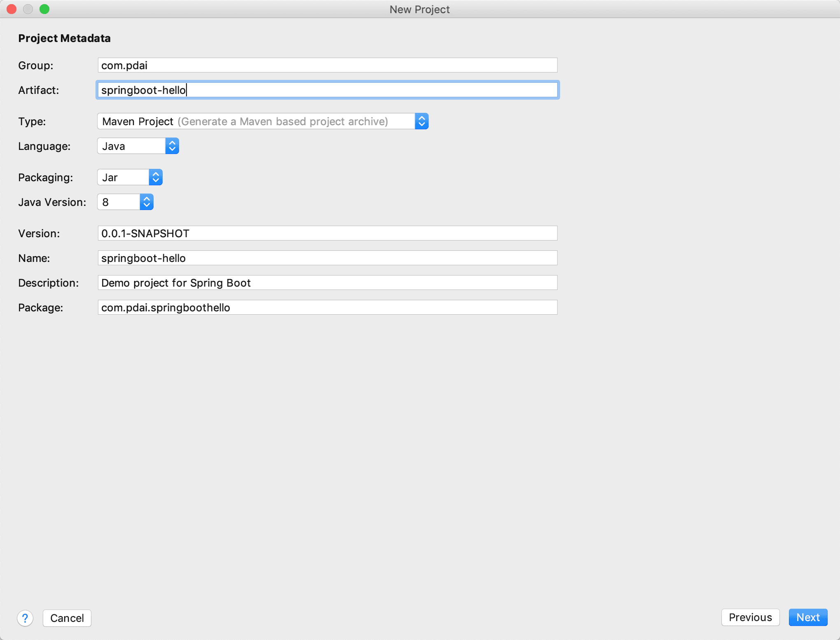
Task: Click the Maven Project type selection text
Action: pyautogui.click(x=137, y=121)
